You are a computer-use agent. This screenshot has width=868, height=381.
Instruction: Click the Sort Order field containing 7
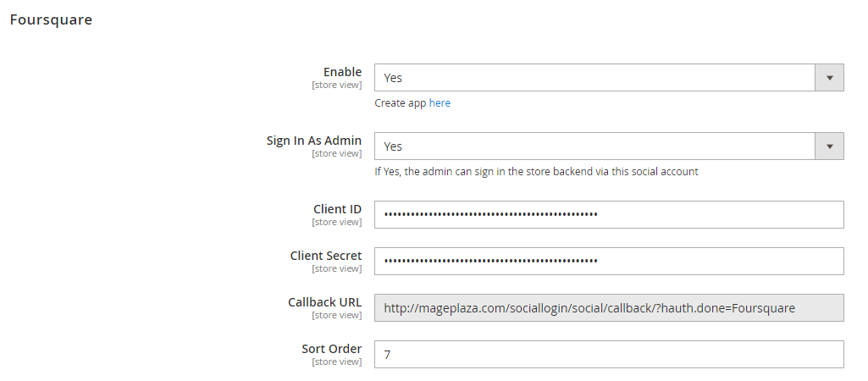[x=609, y=355]
